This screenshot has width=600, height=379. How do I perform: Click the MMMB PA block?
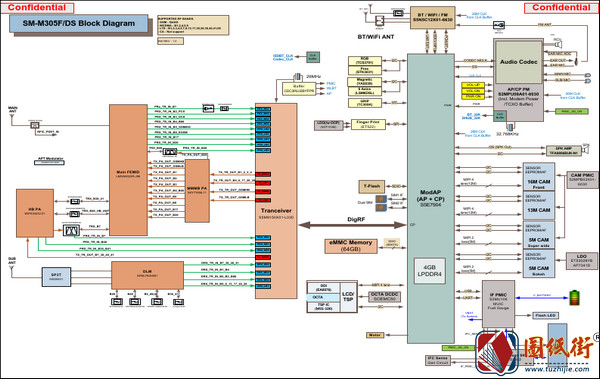point(197,191)
